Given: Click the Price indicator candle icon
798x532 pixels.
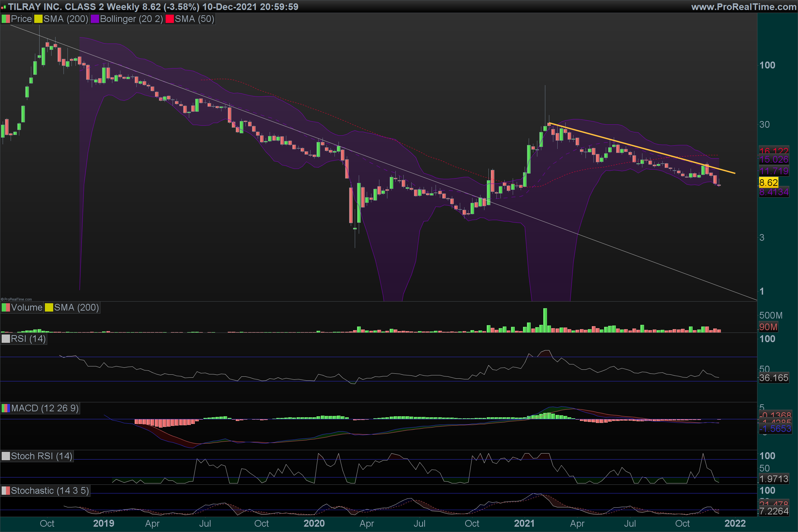Looking at the screenshot, I should 6,19.
